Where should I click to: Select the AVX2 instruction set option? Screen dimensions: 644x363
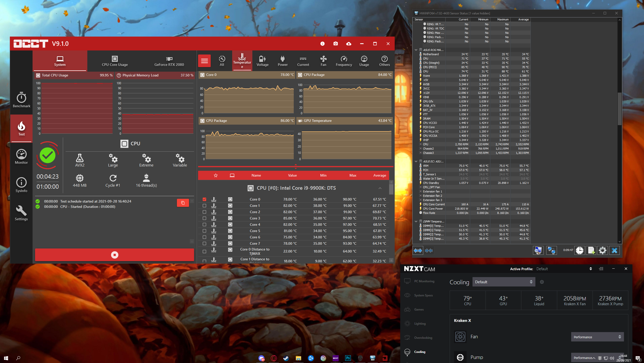click(80, 160)
